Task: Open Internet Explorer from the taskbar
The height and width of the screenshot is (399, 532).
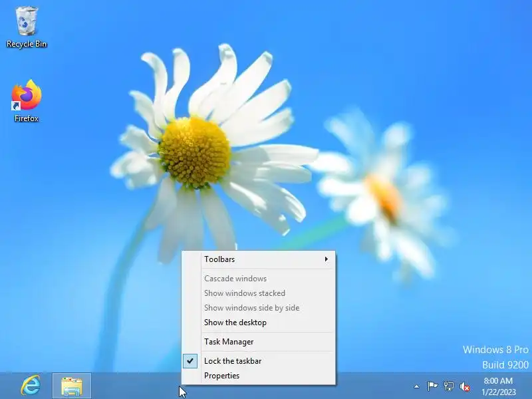Action: (x=31, y=386)
